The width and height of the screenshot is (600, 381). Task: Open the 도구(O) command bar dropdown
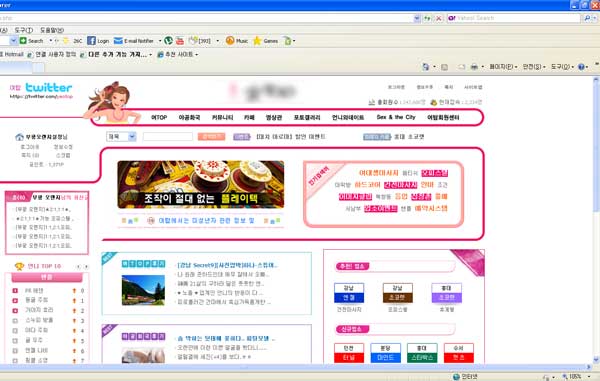(562, 67)
